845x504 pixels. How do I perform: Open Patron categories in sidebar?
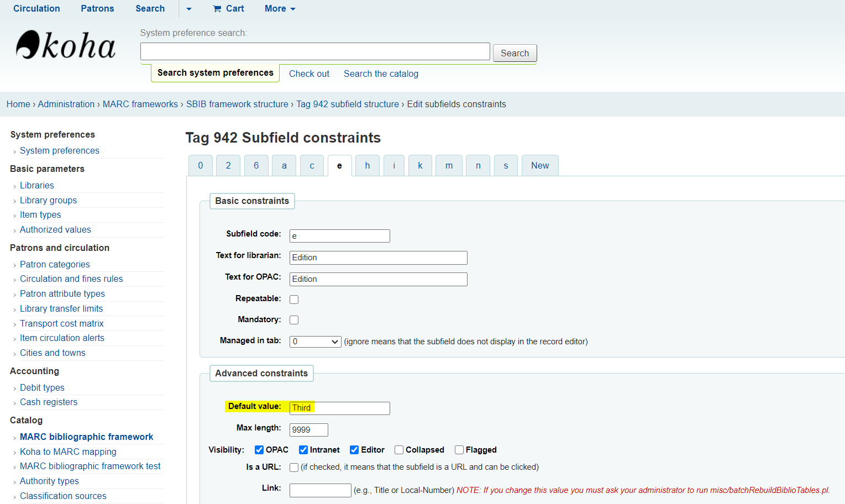pyautogui.click(x=55, y=264)
